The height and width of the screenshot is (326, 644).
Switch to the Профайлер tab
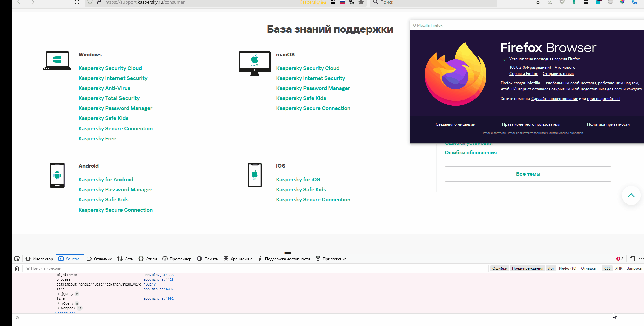(177, 259)
